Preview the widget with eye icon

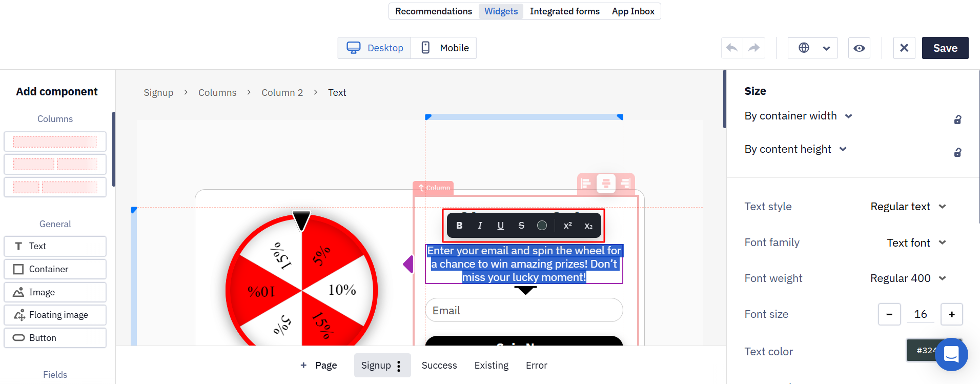(x=859, y=48)
